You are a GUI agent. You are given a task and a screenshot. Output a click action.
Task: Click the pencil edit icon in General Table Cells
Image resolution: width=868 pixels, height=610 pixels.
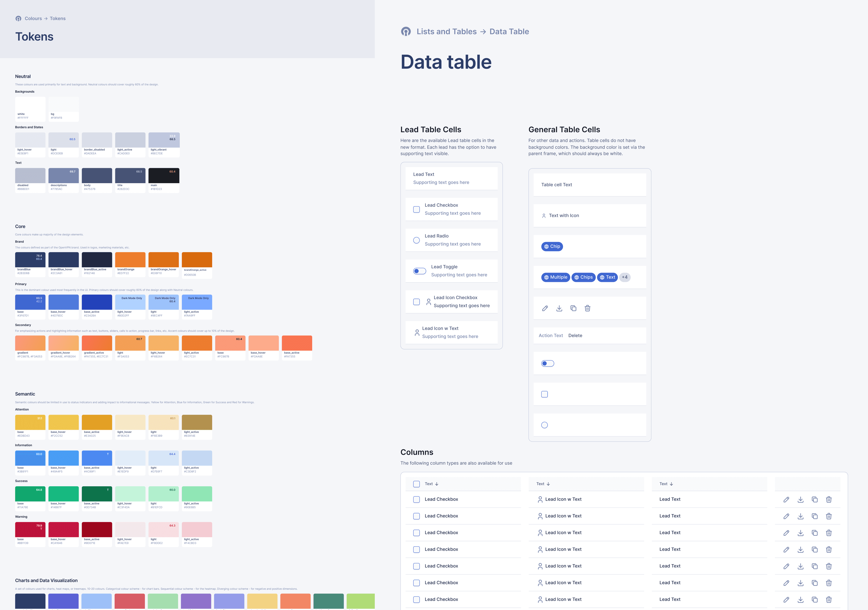545,308
